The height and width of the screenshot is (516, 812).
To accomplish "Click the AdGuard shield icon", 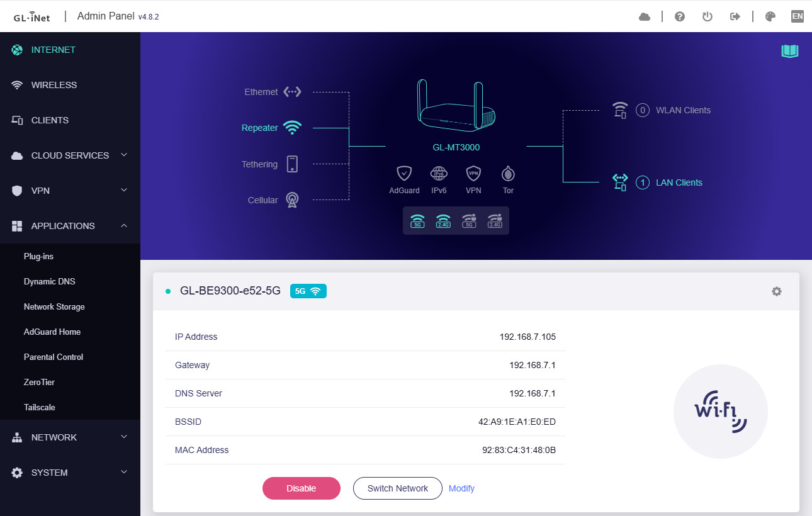I will coord(404,174).
